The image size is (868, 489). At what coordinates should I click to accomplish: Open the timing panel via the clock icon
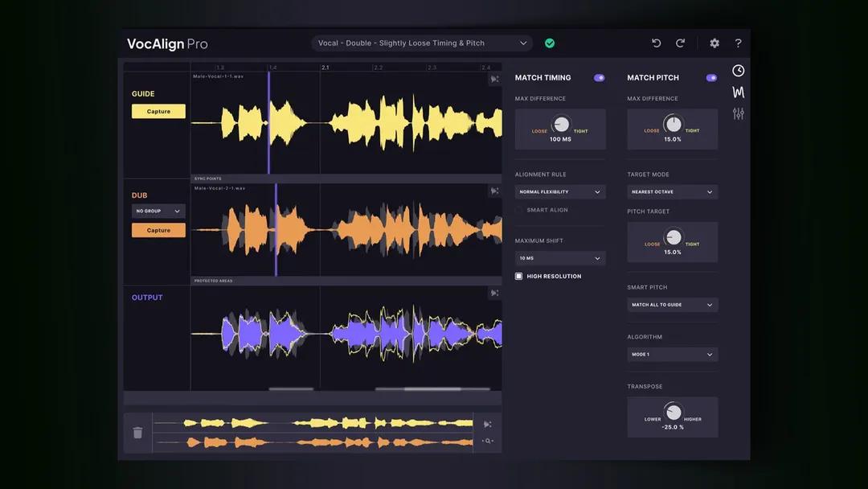click(x=738, y=70)
